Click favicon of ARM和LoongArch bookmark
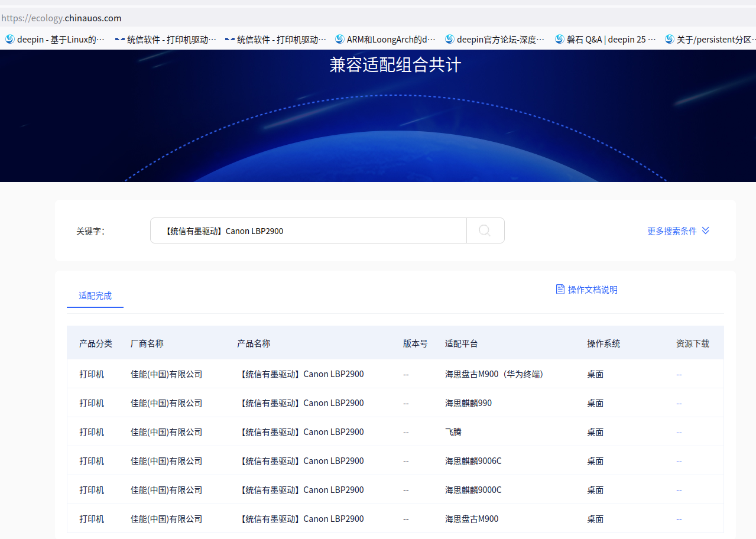This screenshot has height=539, width=756. pyautogui.click(x=340, y=39)
